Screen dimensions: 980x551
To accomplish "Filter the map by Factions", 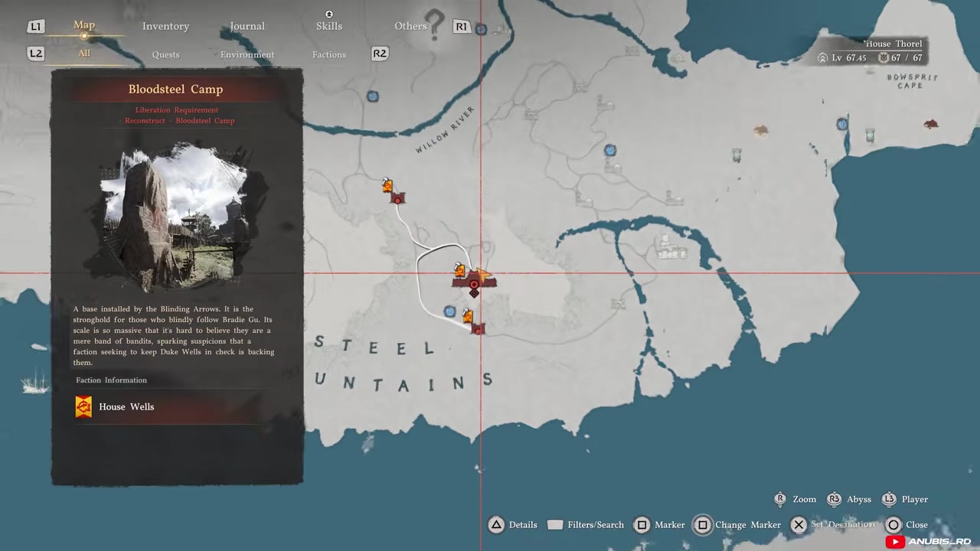I will pyautogui.click(x=329, y=54).
